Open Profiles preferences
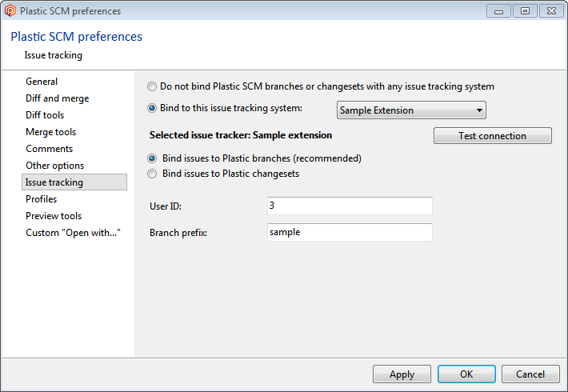568x392 pixels. click(x=42, y=199)
